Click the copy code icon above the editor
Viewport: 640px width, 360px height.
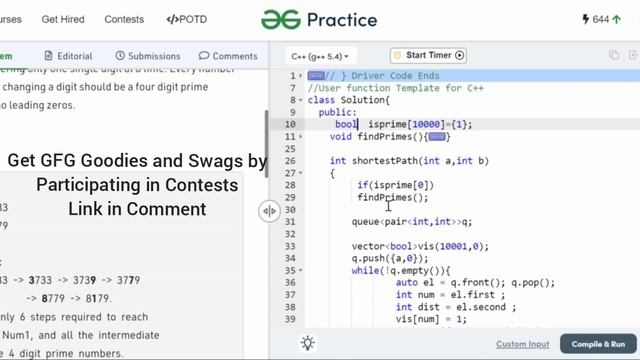click(x=614, y=55)
